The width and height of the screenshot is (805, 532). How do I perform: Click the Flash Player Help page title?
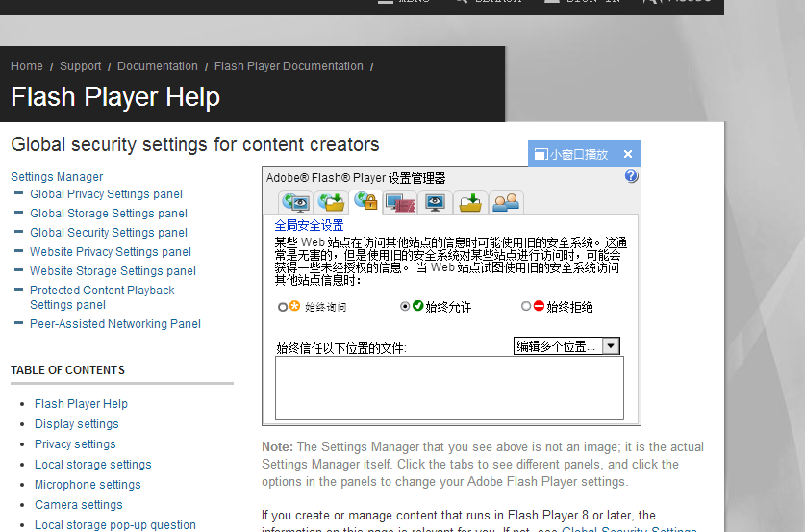click(x=115, y=96)
